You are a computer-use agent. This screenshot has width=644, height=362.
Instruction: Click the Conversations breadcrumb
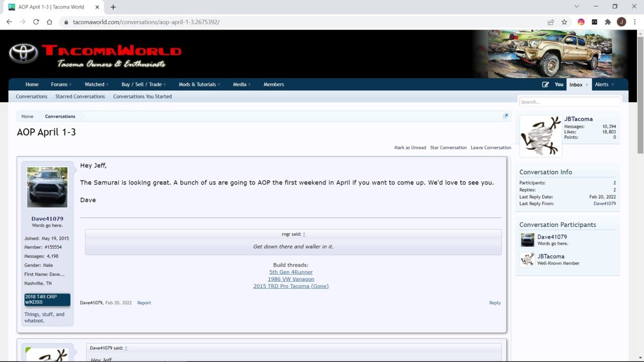click(60, 116)
